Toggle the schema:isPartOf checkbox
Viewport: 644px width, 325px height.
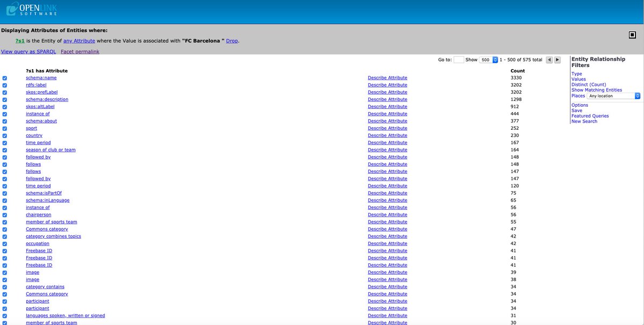(5, 193)
